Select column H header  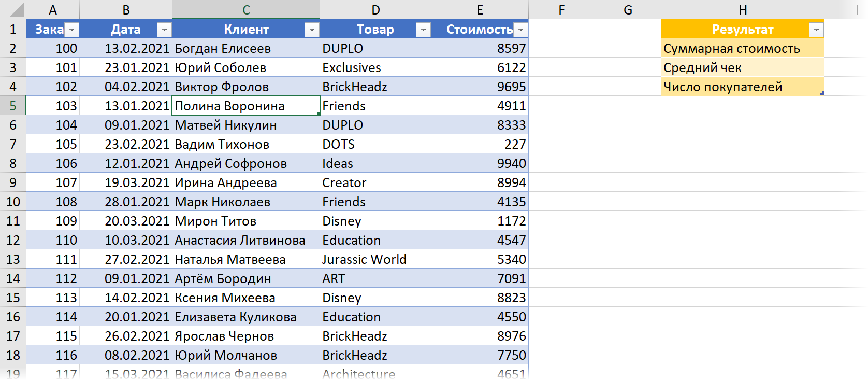[x=743, y=10]
